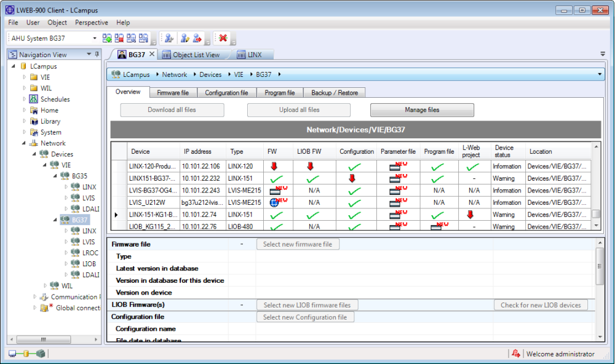Select the Home item in navigation tree
This screenshot has width=615, height=364.
[49, 110]
